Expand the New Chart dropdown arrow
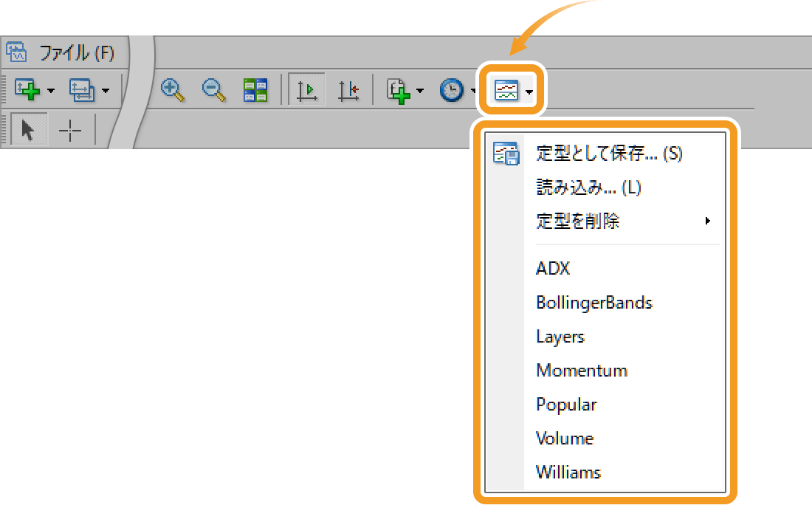The image size is (812, 508). point(51,91)
